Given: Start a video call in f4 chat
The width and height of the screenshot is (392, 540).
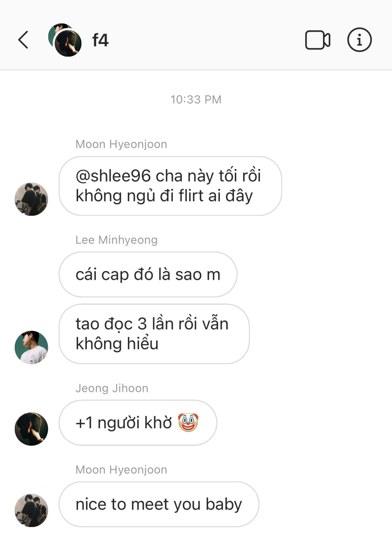Looking at the screenshot, I should 318,40.
